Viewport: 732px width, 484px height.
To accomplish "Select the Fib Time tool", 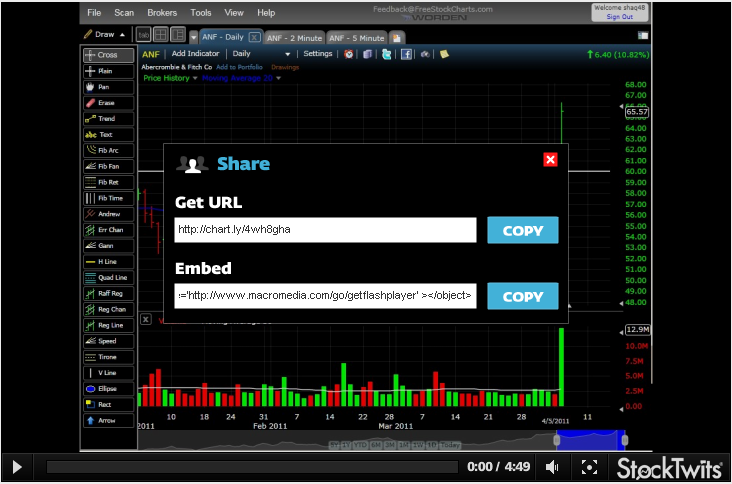I will (x=109, y=198).
